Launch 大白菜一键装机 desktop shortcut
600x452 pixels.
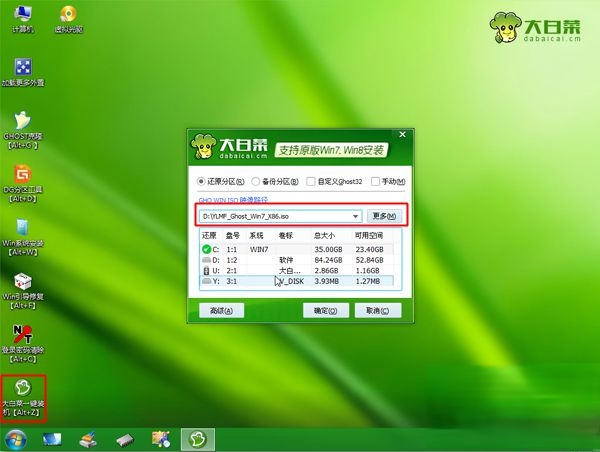tap(21, 390)
